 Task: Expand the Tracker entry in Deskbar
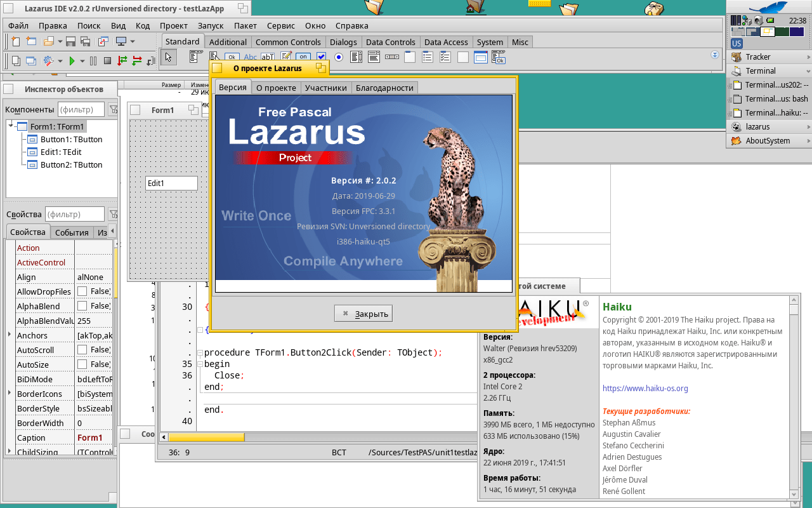click(x=809, y=57)
